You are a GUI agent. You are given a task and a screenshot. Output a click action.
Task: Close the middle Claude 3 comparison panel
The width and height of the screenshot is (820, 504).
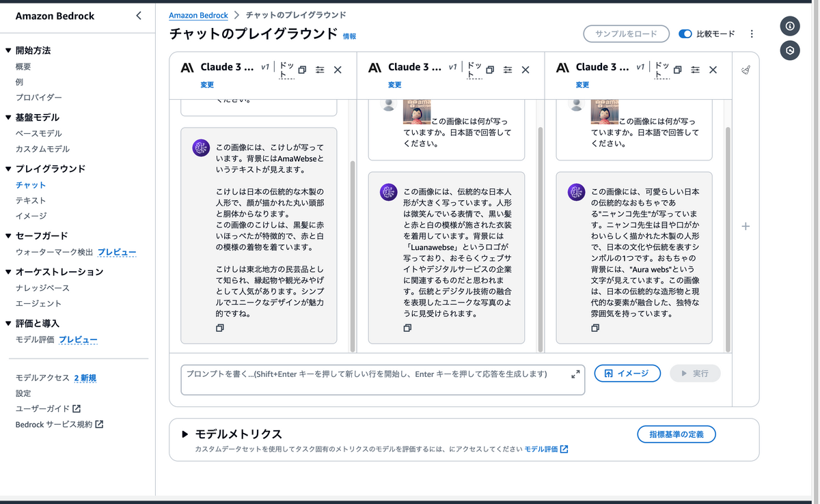point(525,70)
